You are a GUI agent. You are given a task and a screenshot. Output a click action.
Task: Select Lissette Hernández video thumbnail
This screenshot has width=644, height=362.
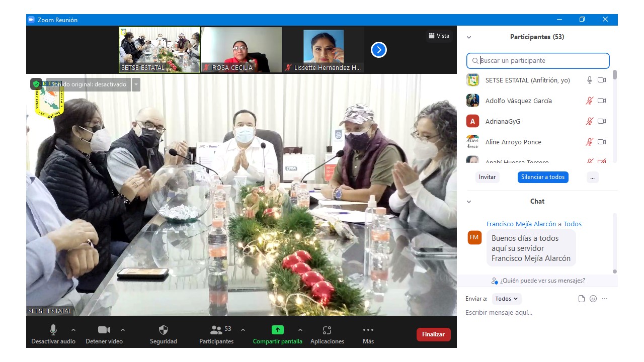point(324,50)
